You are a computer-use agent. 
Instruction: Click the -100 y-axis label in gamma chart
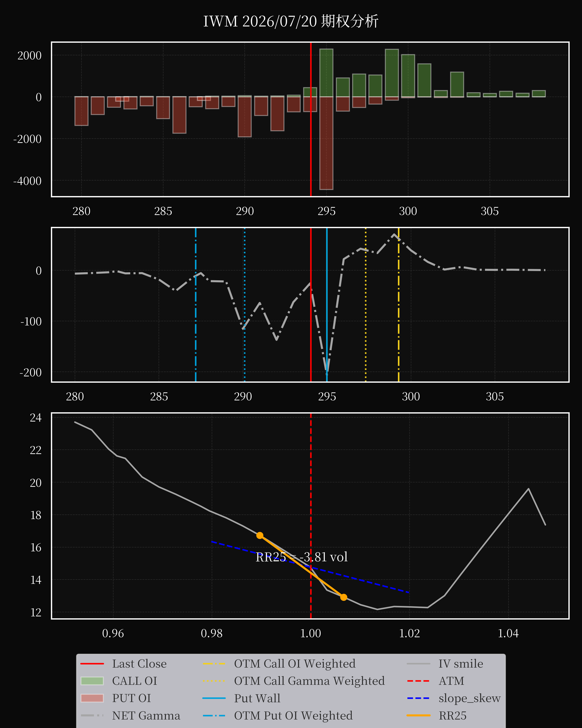point(31,322)
